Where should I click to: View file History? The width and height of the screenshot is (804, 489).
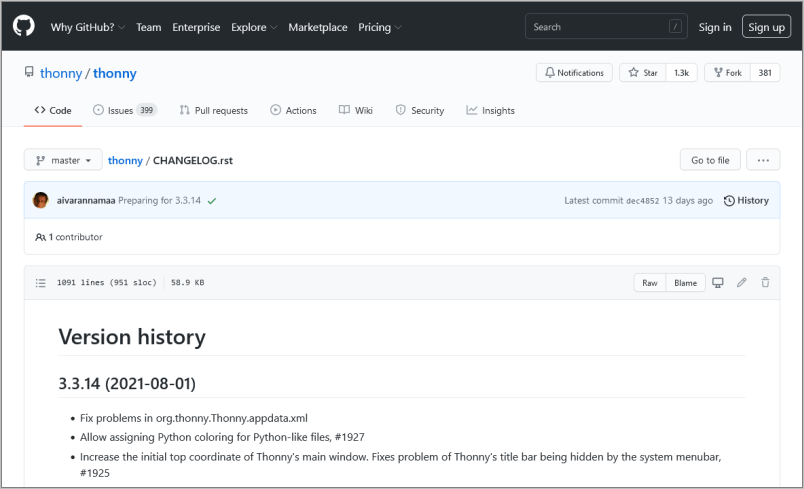tap(746, 200)
